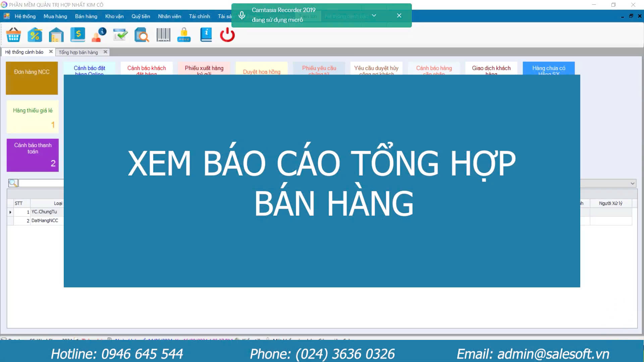Click the blue info book icon
Image resolution: width=644 pixels, height=362 pixels.
(206, 35)
